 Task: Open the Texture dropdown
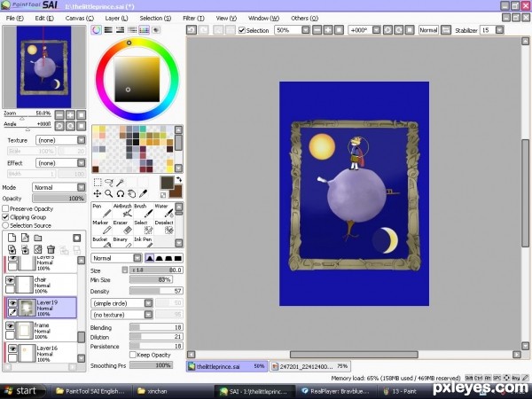click(x=81, y=140)
